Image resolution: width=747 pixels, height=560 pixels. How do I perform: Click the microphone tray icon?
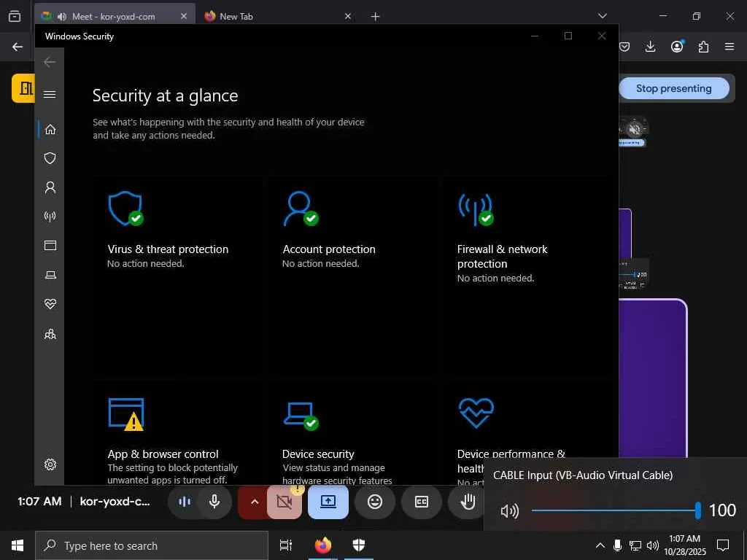pyautogui.click(x=617, y=545)
